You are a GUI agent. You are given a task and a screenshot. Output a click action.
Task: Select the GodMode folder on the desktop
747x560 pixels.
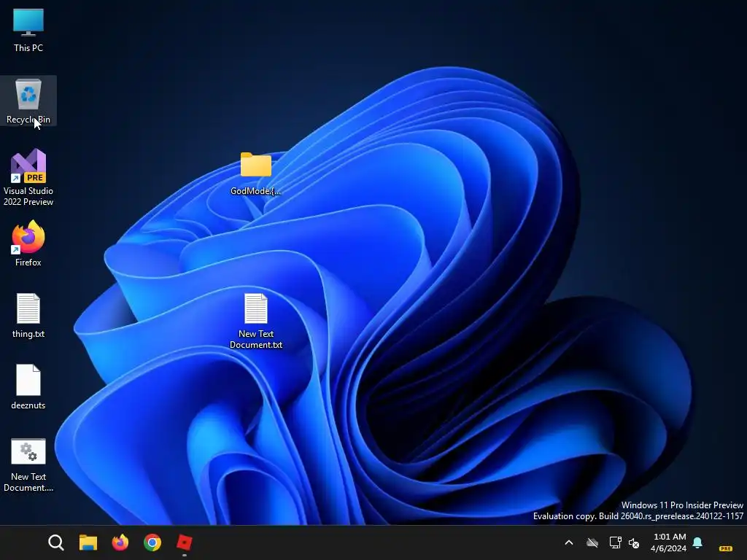[256, 174]
